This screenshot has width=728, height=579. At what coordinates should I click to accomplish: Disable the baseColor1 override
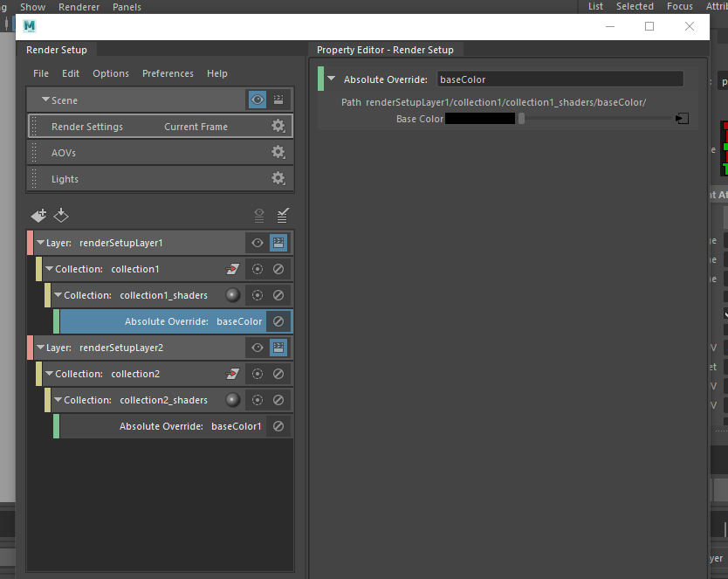(x=279, y=426)
